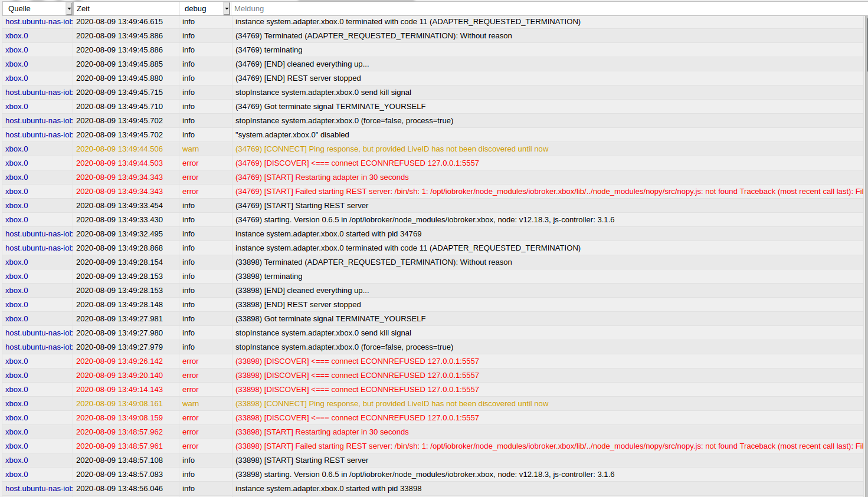Select message terminated with code 11 at 13:49:46.615

coord(408,22)
